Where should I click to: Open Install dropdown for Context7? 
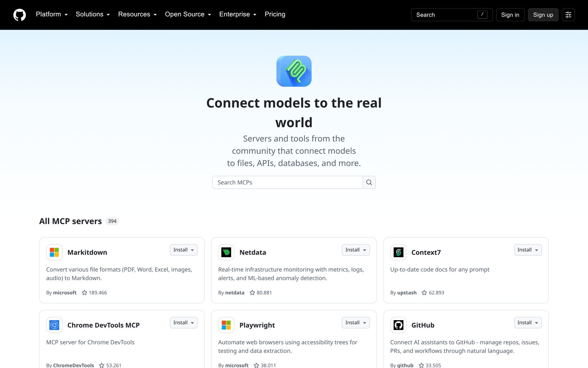[528, 250]
